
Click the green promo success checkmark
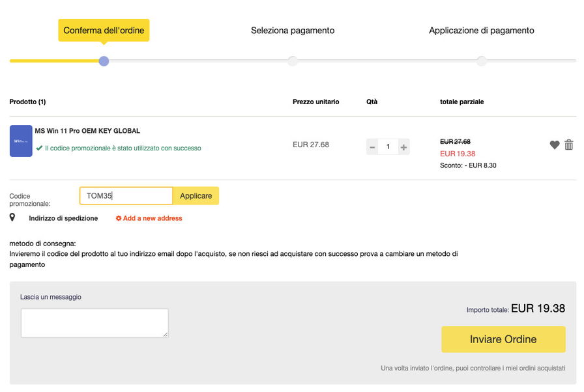click(x=39, y=148)
